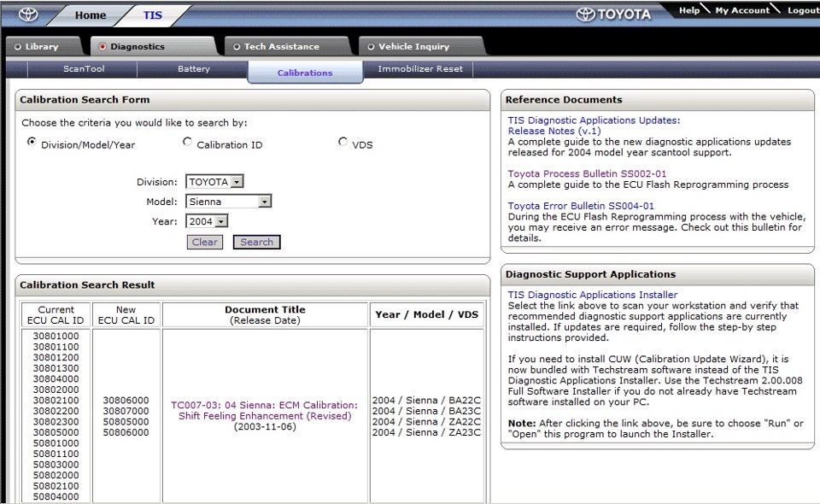
Task: Select Division/Model/Year search criteria radio
Action: pos(32,142)
